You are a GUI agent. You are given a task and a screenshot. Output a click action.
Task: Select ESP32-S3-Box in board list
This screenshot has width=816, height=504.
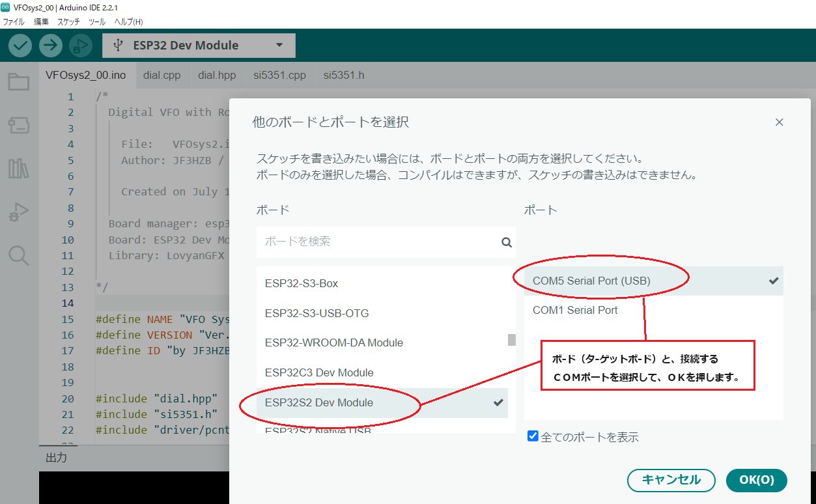point(382,284)
